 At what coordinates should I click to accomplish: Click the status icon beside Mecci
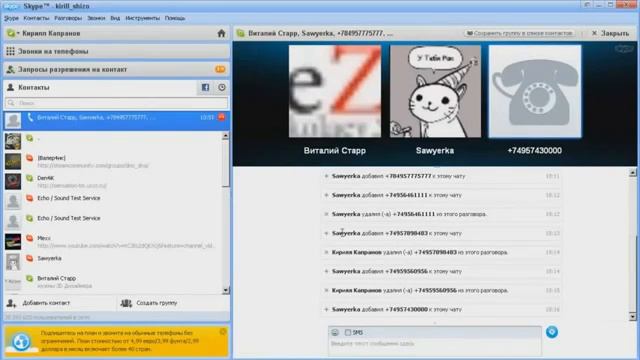pyautogui.click(x=29, y=238)
